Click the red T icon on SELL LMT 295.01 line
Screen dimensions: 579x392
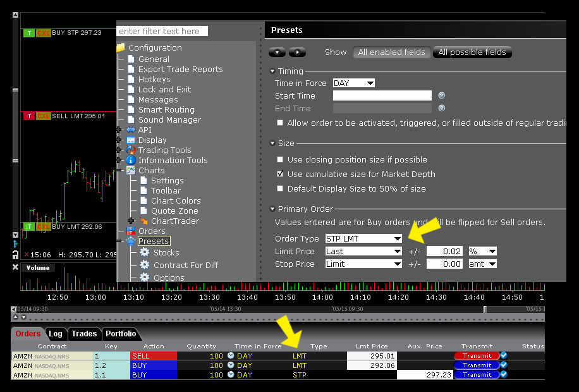[x=29, y=116]
